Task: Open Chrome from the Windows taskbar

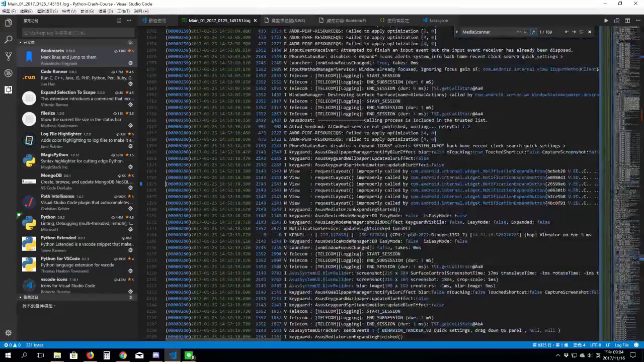Action: (x=123, y=355)
